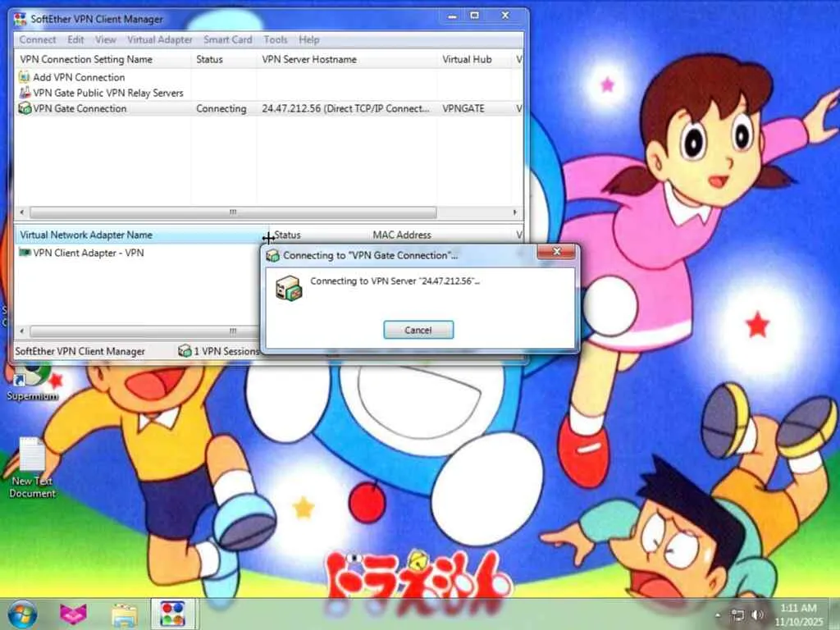Select the "Add VPN Connection" row text

point(79,77)
